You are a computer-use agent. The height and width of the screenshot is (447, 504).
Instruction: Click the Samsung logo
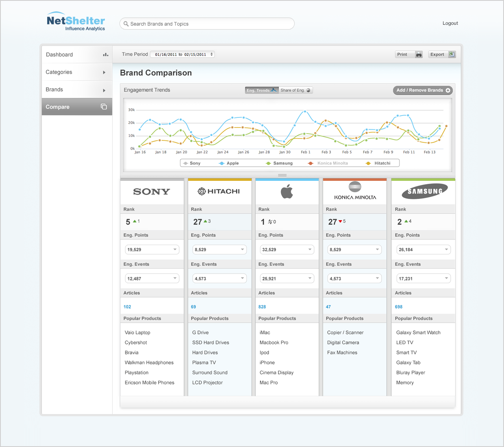(425, 191)
